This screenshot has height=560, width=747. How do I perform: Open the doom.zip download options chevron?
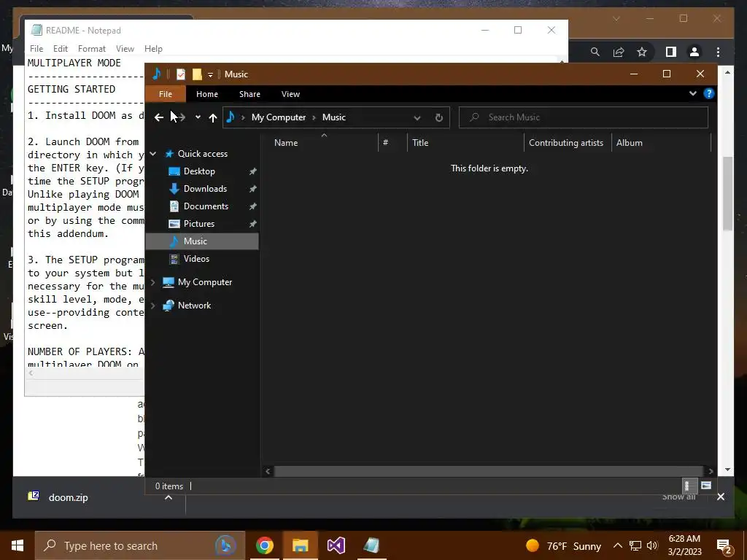pos(169,497)
